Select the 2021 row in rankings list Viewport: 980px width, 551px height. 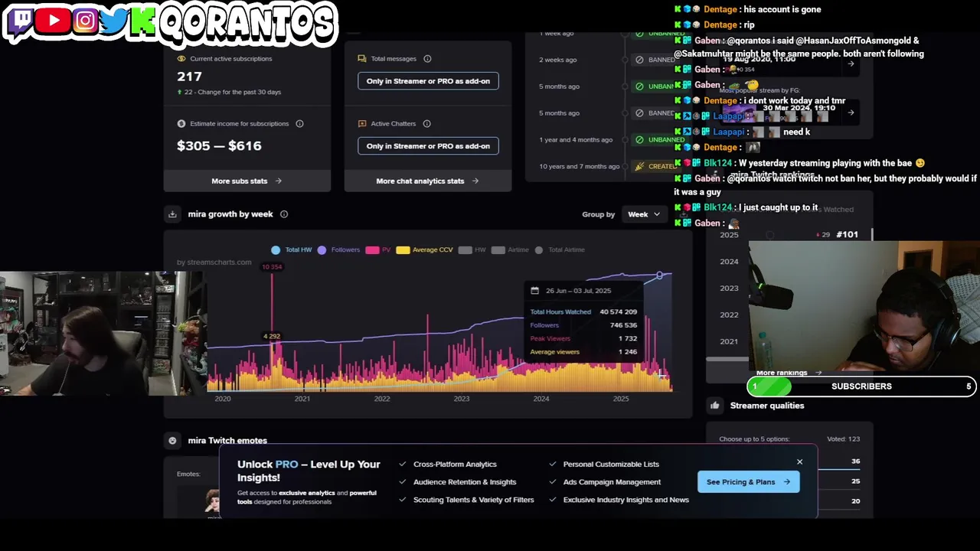[x=729, y=342]
